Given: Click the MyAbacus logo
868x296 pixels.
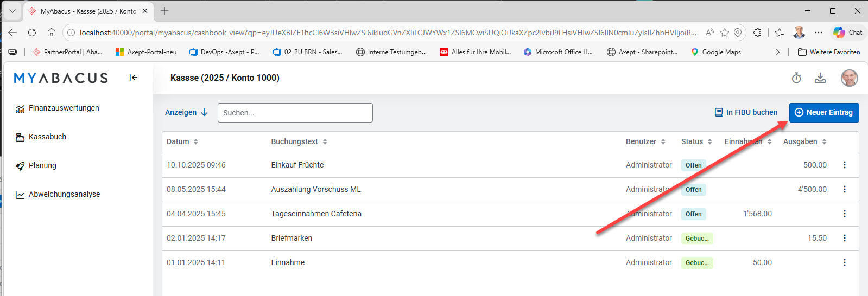Looking at the screenshot, I should click(x=61, y=78).
